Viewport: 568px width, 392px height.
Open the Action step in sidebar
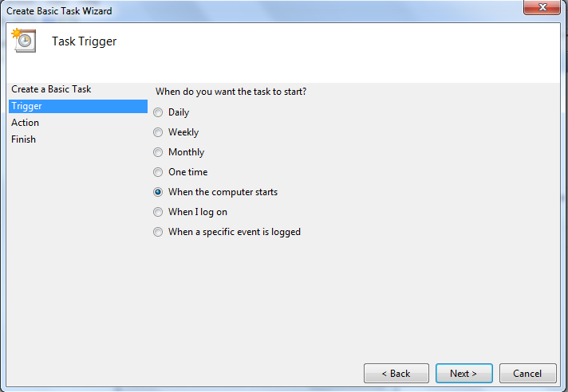coord(25,123)
